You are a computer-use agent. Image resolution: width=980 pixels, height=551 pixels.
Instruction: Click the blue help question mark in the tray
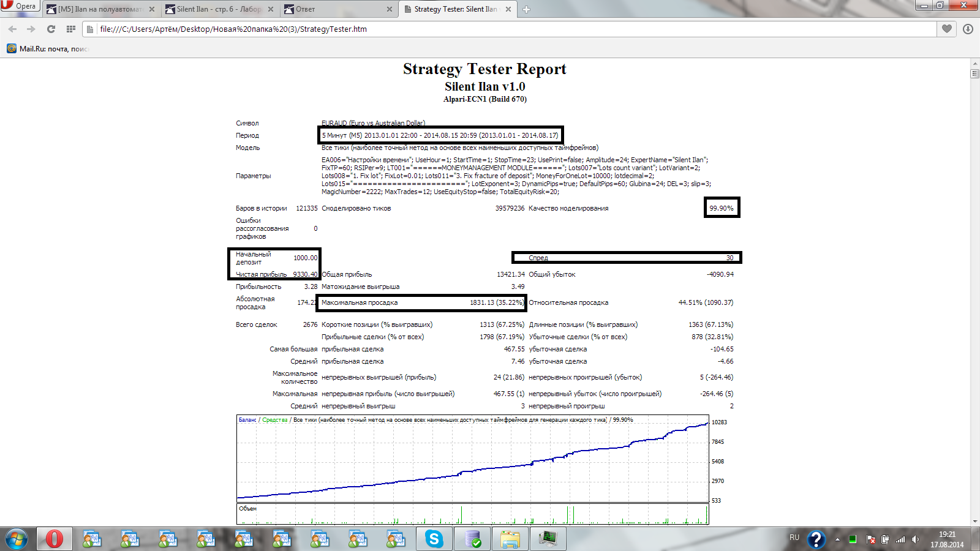click(x=816, y=539)
